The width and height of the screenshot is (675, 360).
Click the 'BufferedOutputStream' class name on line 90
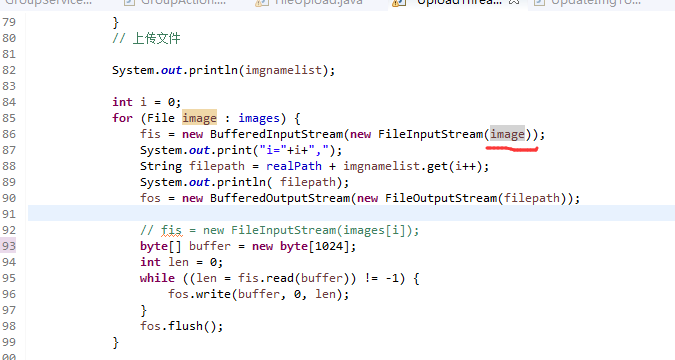pyautogui.click(x=280, y=198)
